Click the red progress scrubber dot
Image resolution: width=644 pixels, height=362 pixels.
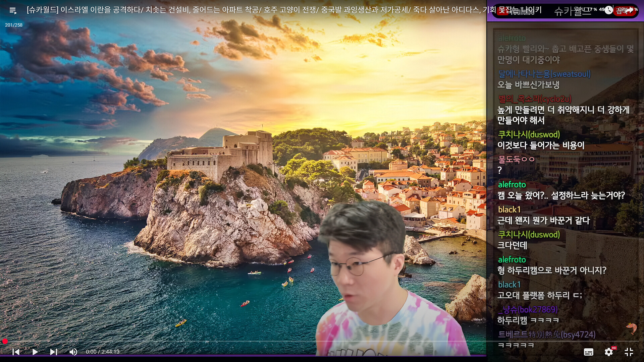tap(5, 341)
